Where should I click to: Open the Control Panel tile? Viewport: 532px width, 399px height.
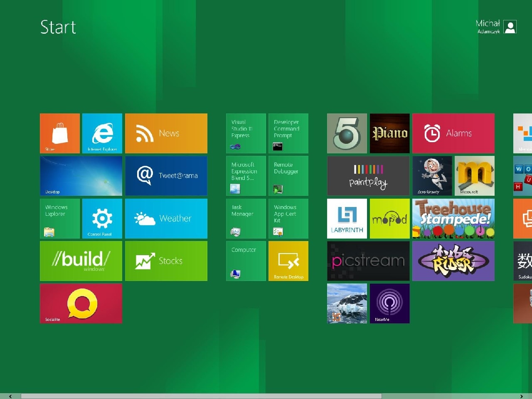[x=102, y=218]
